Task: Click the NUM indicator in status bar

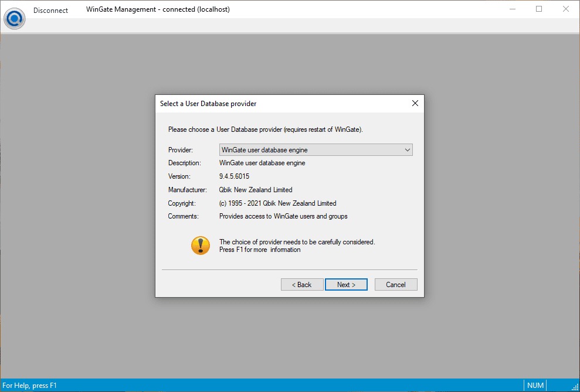Action: click(x=535, y=386)
